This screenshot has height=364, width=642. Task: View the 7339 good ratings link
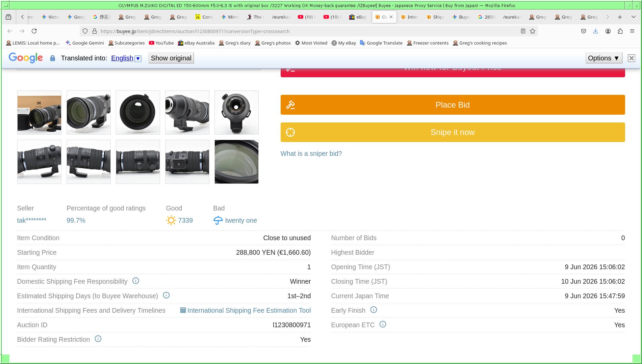tap(185, 220)
